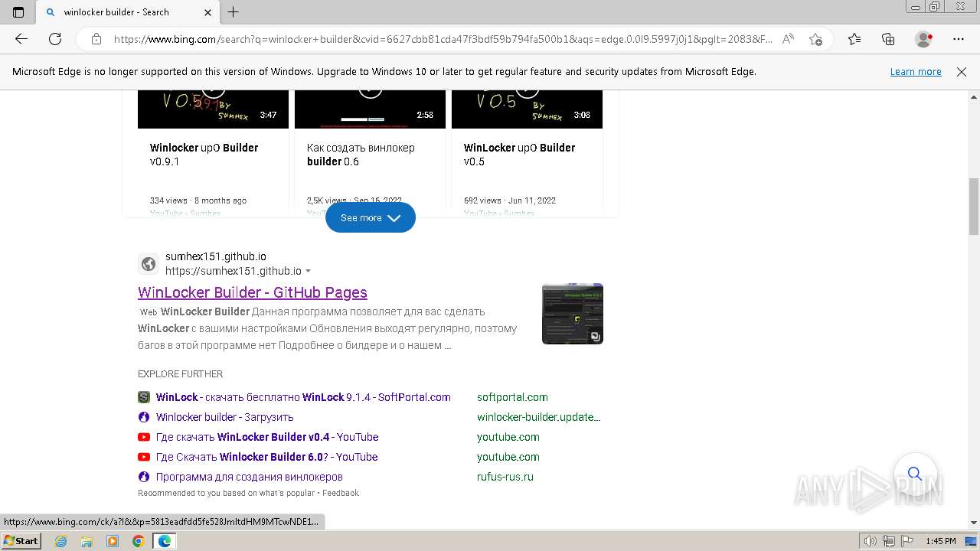Launch Chrome from taskbar
980x551 pixels.
[x=138, y=541]
